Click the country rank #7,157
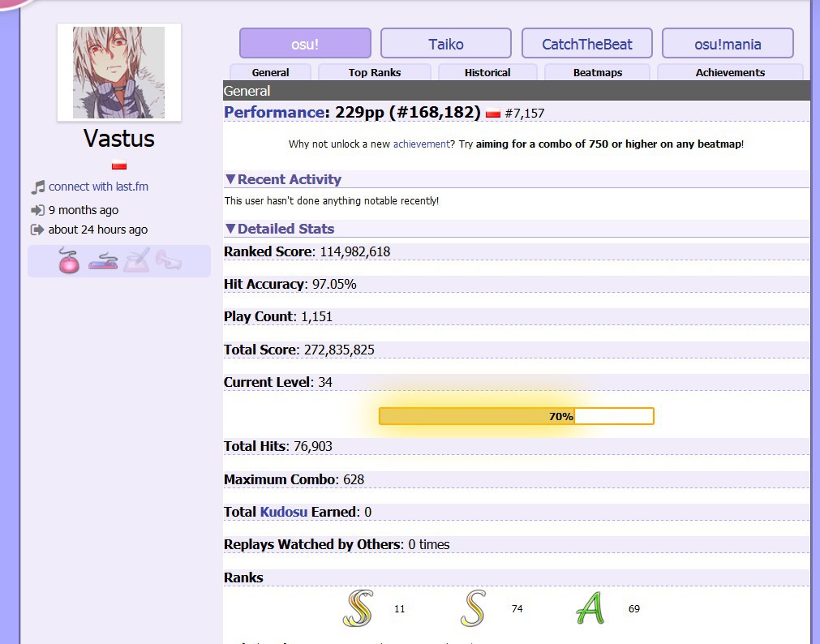 (525, 114)
